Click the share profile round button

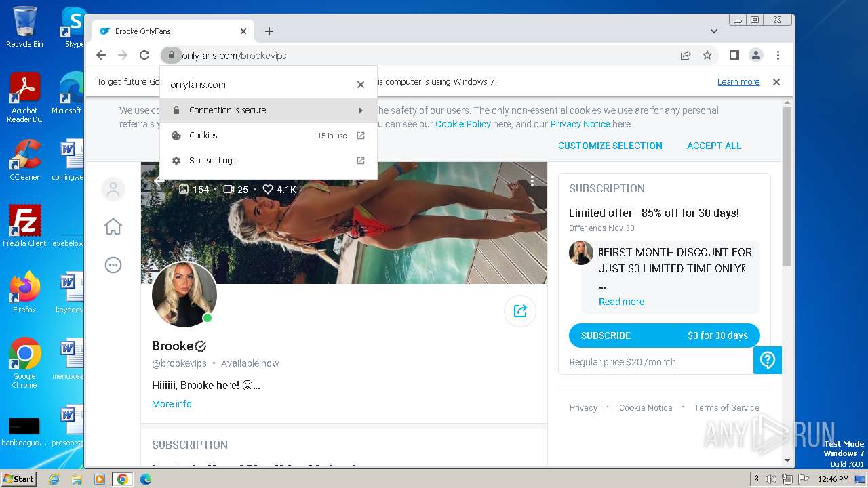coord(520,311)
